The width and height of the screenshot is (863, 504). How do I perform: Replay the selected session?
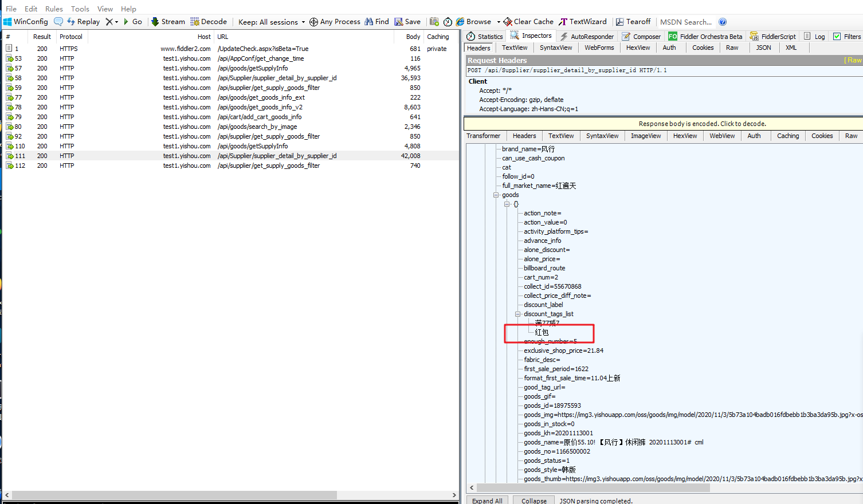pyautogui.click(x=83, y=22)
